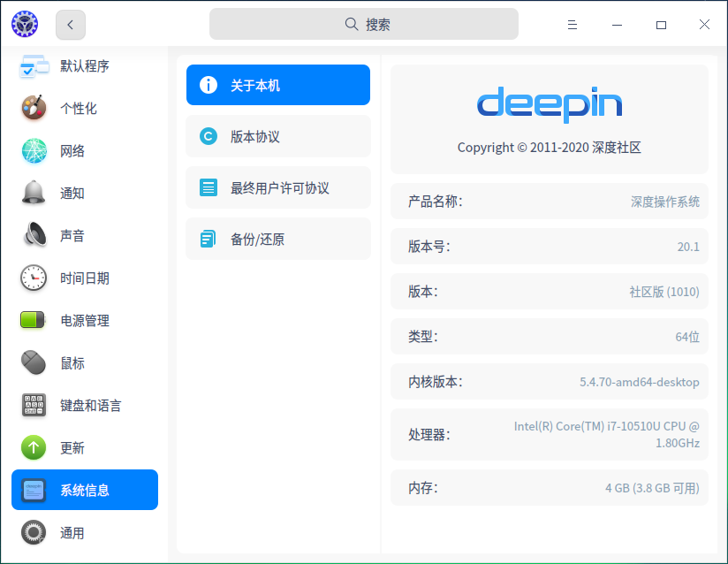
Task: Close the control center window
Action: point(704,24)
